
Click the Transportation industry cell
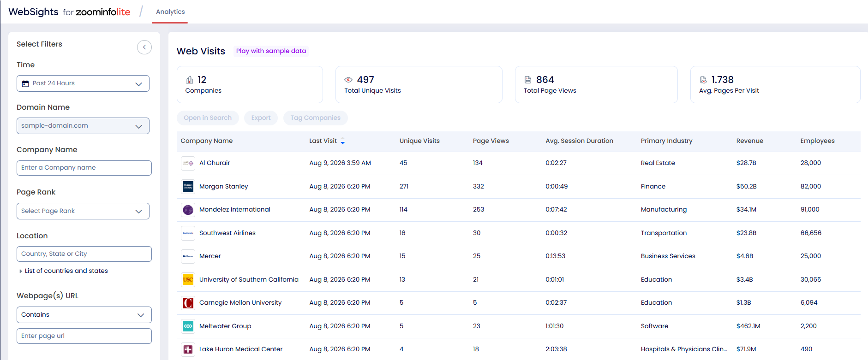tap(664, 233)
